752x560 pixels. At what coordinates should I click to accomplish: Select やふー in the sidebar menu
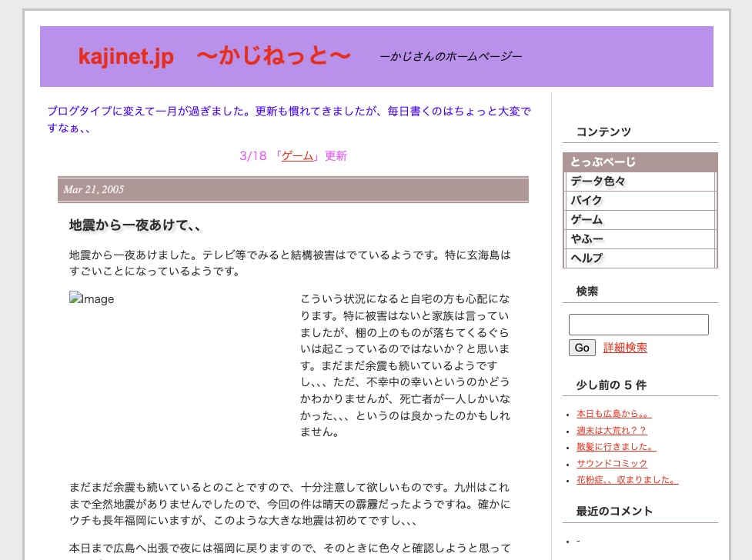(x=587, y=239)
